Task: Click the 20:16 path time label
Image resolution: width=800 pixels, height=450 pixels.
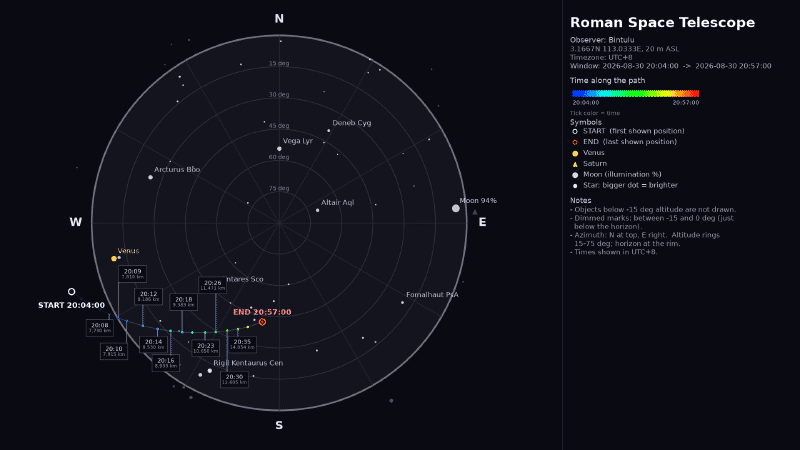Action: click(x=166, y=363)
